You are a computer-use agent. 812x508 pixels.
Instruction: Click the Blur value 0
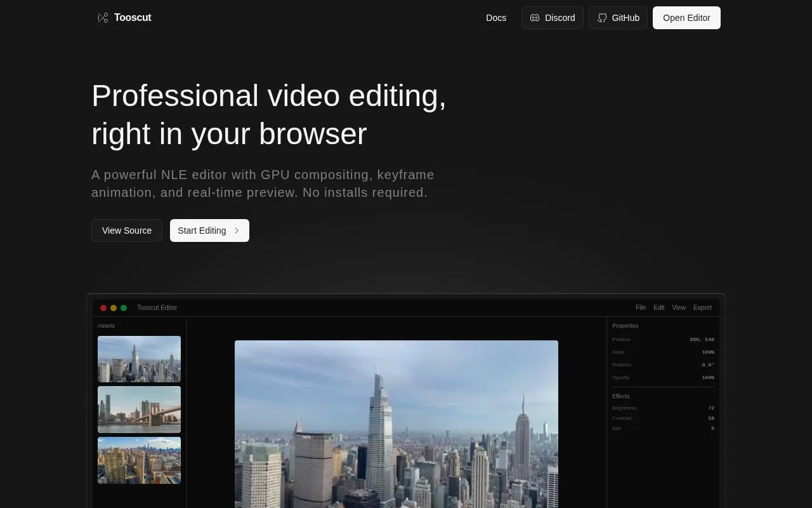[712, 429]
